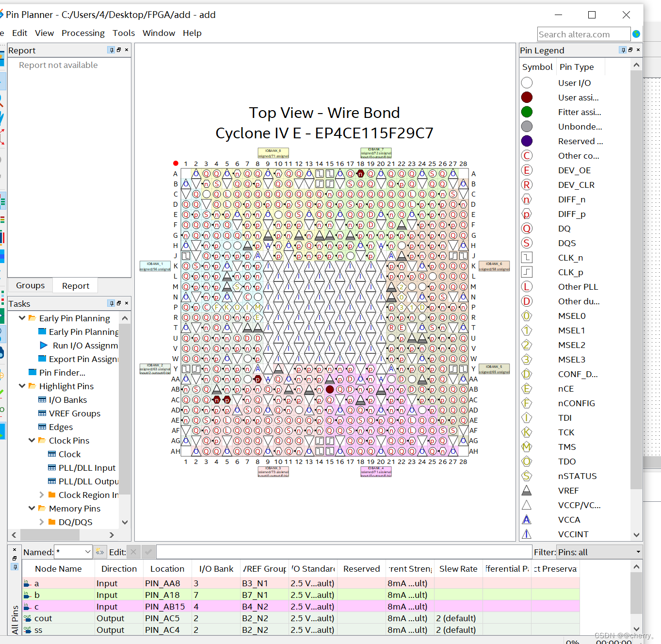Expand the DQ/DQS folder
Viewport: 661px width, 644px height.
(41, 522)
